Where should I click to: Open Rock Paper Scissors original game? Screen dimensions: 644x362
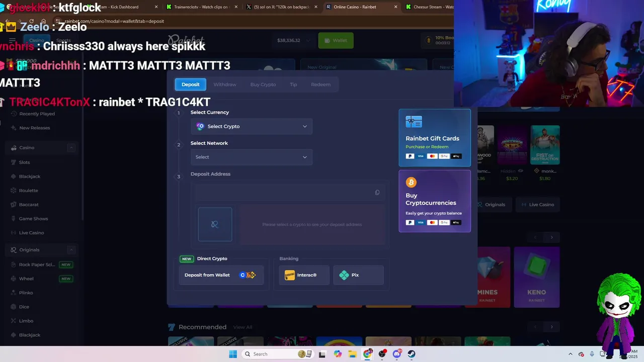coord(37,264)
